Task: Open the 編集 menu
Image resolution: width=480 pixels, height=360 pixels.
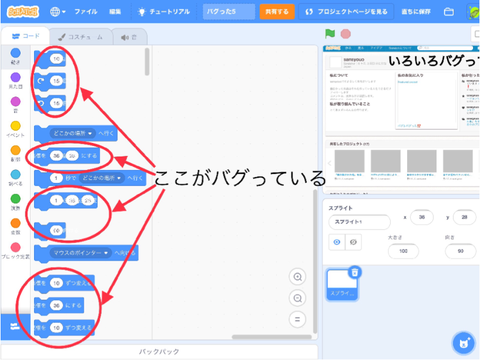Action: pos(115,12)
